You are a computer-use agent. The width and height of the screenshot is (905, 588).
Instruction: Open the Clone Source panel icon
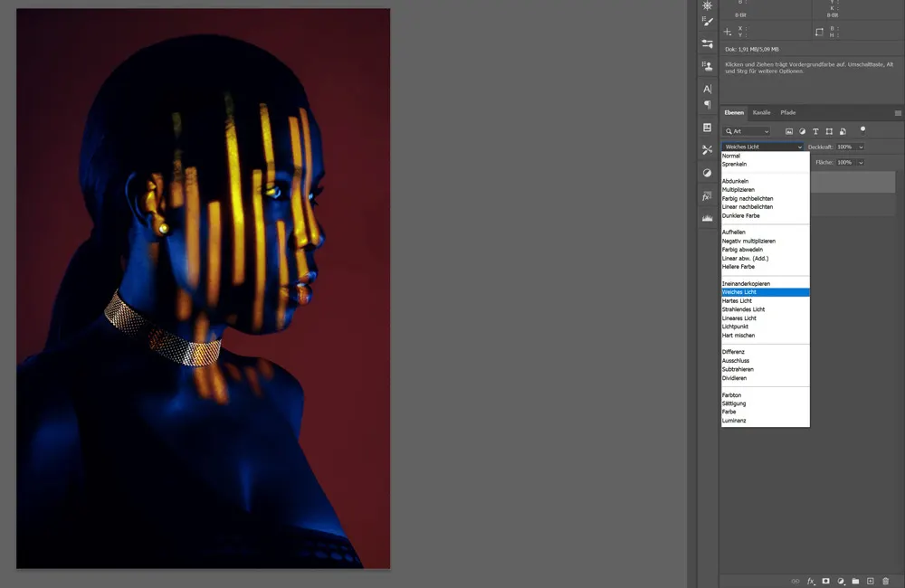pyautogui.click(x=707, y=66)
